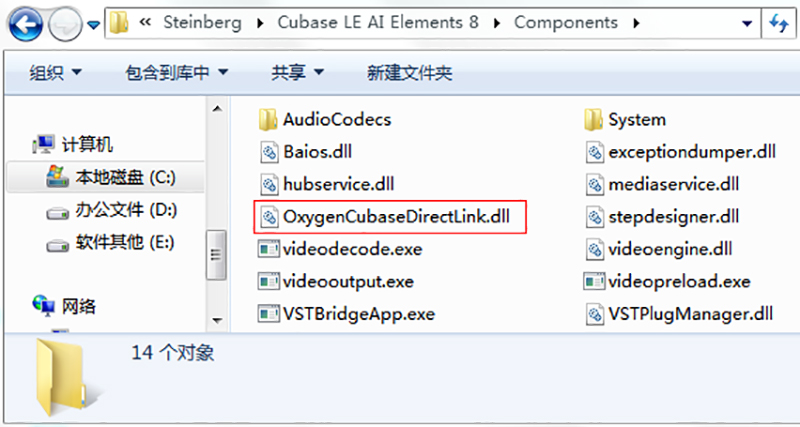Open the AudioCodecs folder
800x427 pixels.
324,120
